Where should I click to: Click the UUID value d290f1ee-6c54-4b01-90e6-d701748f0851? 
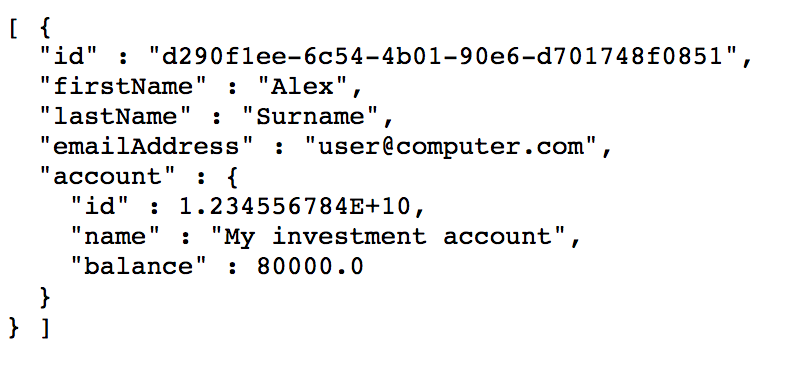pos(443,57)
